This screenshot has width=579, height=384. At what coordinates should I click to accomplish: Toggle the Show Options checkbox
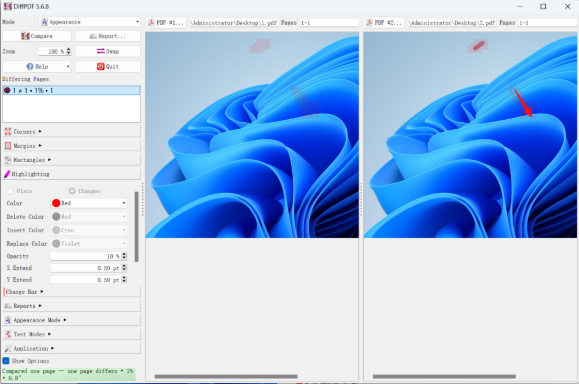pyautogui.click(x=6, y=361)
